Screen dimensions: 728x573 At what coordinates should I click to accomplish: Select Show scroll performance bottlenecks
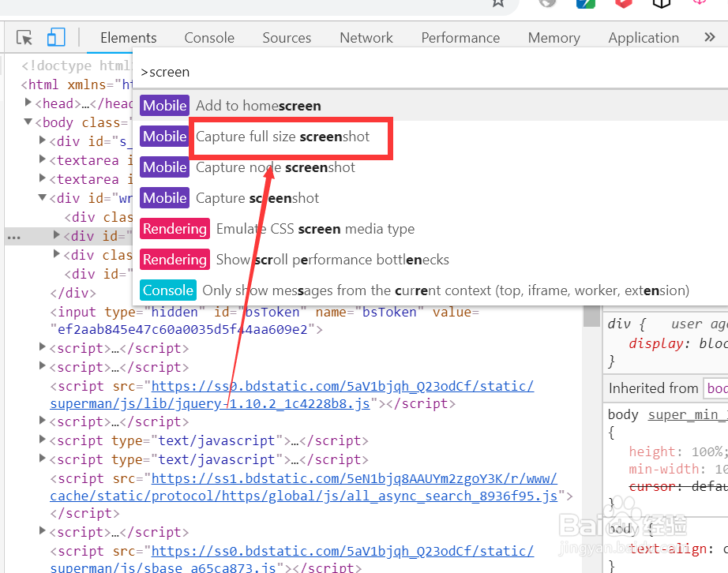(432, 260)
